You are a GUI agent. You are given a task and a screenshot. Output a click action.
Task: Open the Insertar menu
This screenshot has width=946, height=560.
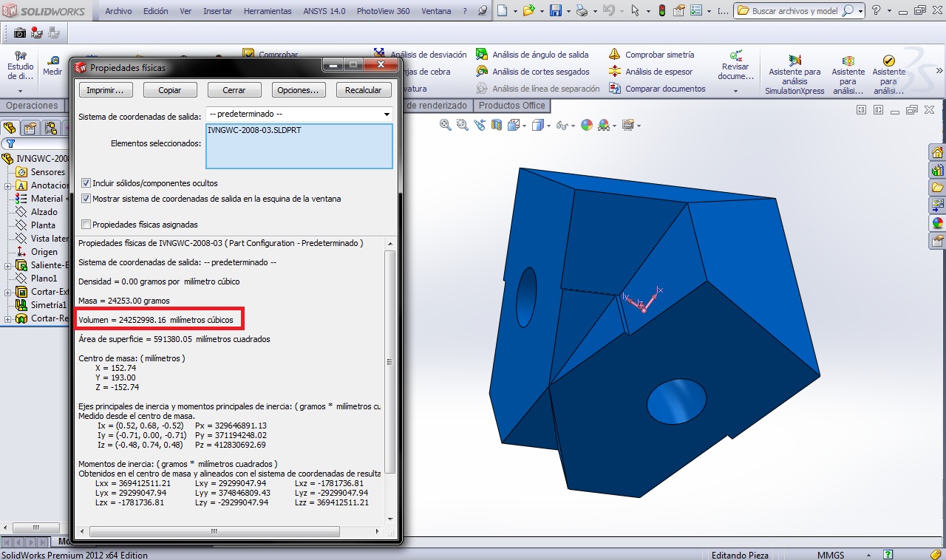point(217,11)
